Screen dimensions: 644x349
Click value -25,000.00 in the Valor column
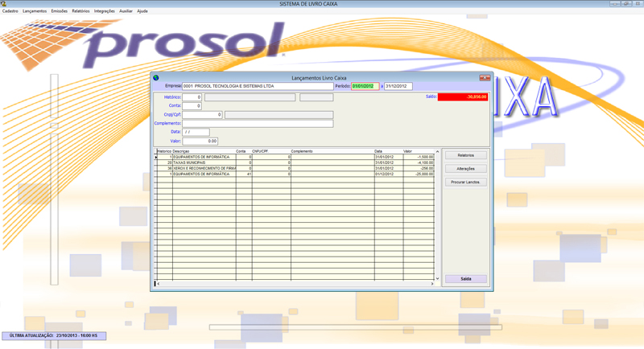(x=424, y=174)
